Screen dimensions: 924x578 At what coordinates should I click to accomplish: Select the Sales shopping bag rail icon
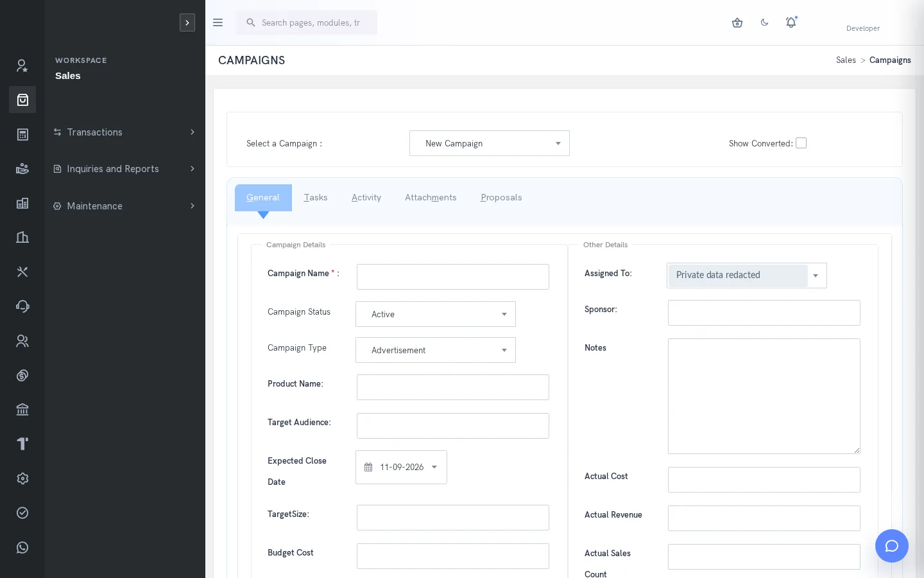(x=22, y=100)
